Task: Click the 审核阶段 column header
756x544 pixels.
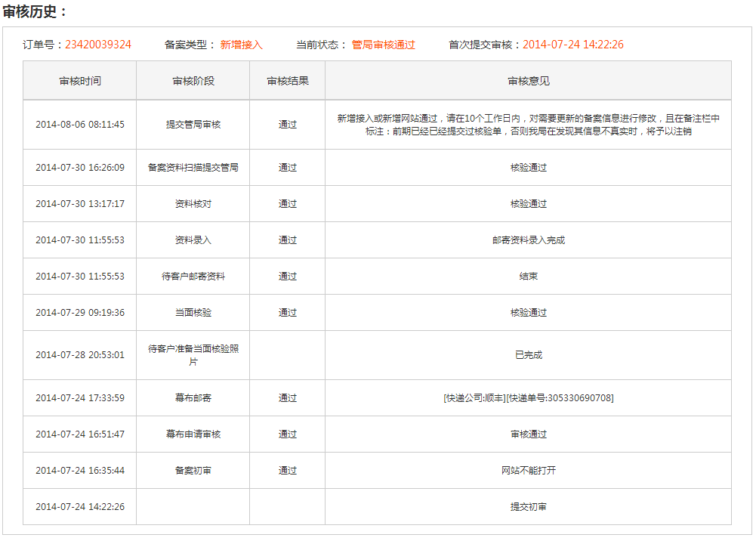Action: [193, 81]
